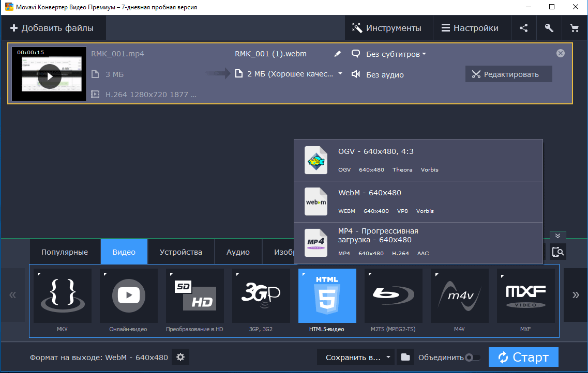588x373 pixels.
Task: Choose the M2TS (MPEG2-TS) format tile
Action: click(x=394, y=296)
